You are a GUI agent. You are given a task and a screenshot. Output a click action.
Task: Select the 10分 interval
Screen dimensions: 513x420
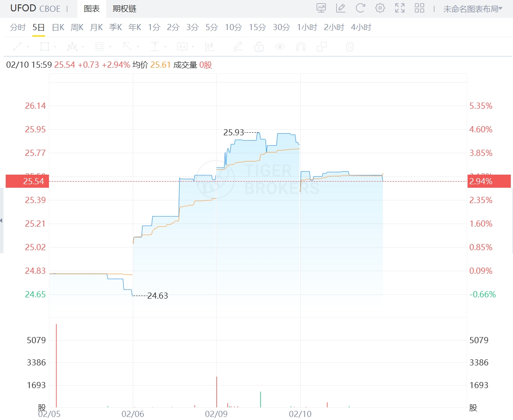click(x=233, y=28)
